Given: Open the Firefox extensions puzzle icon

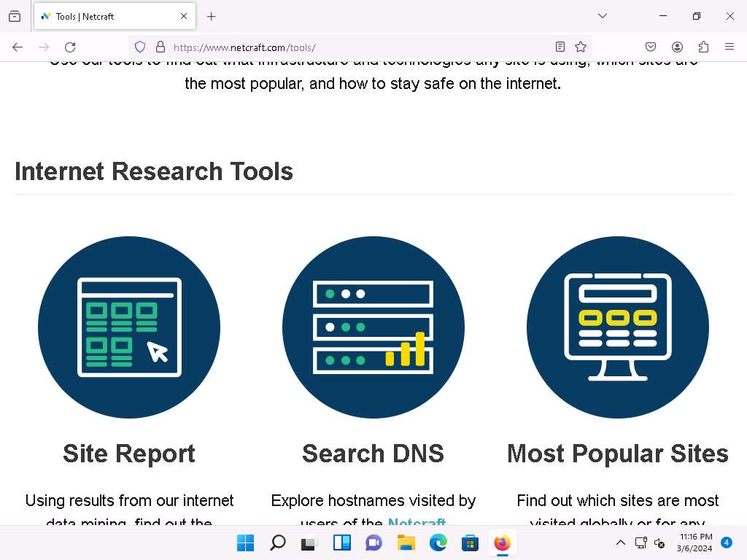Looking at the screenshot, I should coord(703,47).
